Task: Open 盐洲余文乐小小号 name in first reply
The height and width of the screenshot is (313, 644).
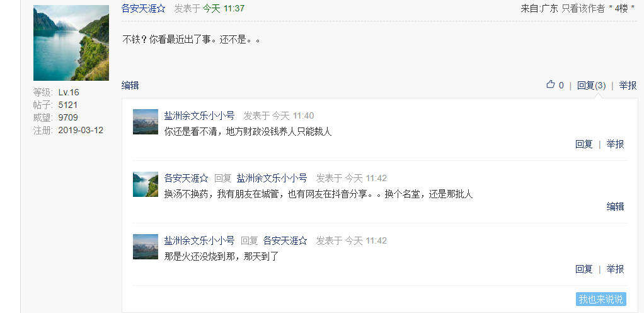Action: (199, 115)
